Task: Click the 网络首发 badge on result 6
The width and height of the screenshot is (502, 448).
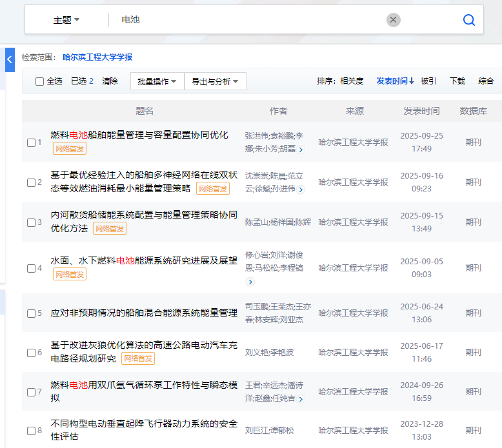Action: [x=138, y=358]
